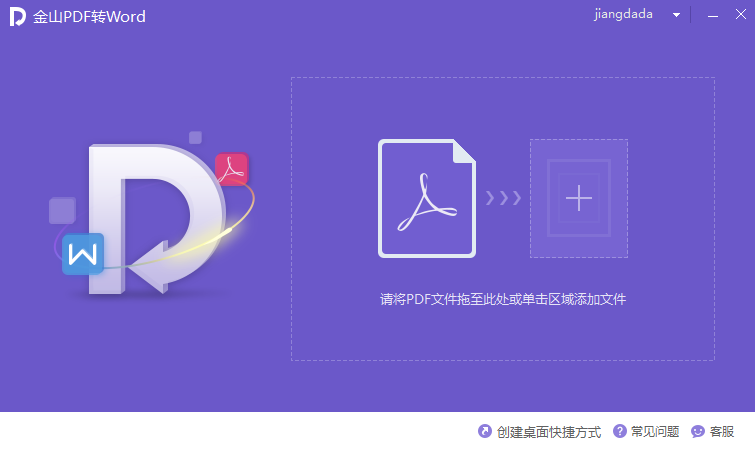Close the 金山PDF转Word window
This screenshot has width=755, height=450.
coord(740,16)
